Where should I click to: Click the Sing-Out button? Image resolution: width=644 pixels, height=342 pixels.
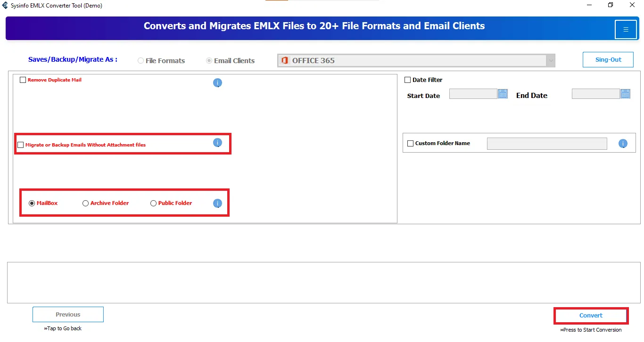(608, 60)
